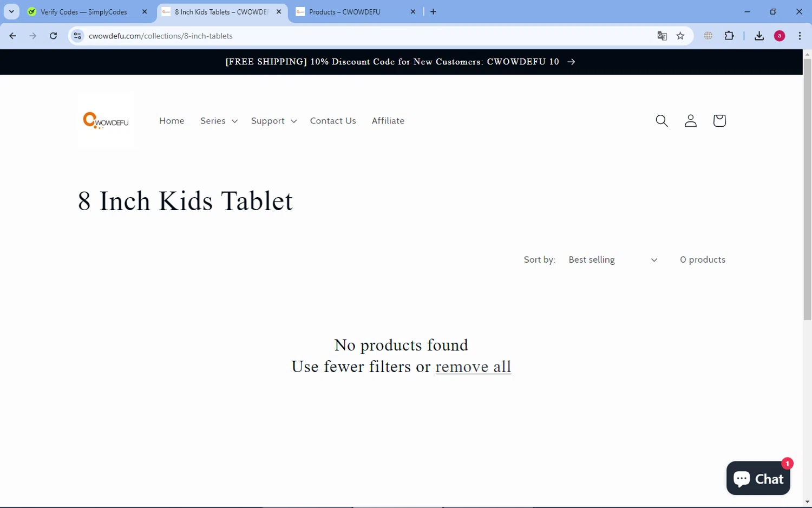
Task: Open the Shopify Chat widget
Action: [758, 478]
